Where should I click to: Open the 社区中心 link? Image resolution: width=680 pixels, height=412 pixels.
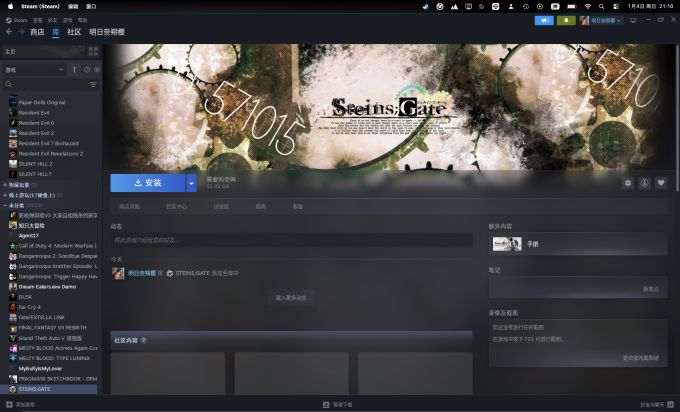pyautogui.click(x=177, y=206)
